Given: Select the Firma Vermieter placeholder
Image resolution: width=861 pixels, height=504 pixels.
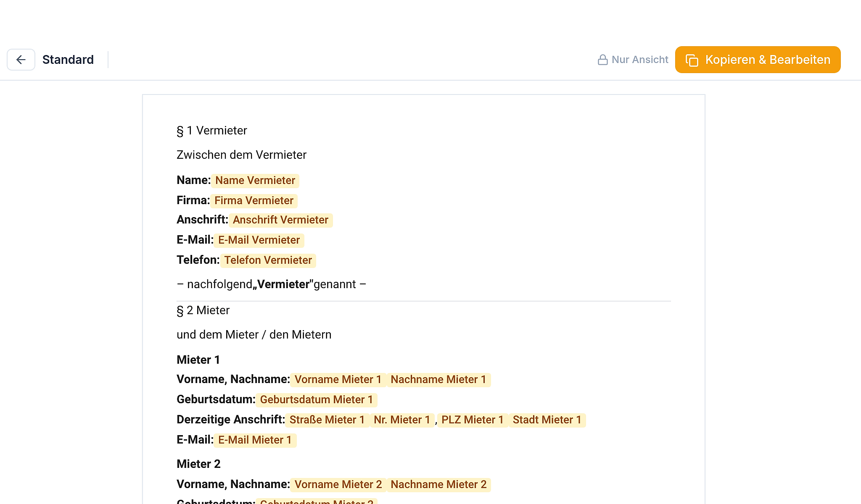Looking at the screenshot, I should [x=254, y=201].
